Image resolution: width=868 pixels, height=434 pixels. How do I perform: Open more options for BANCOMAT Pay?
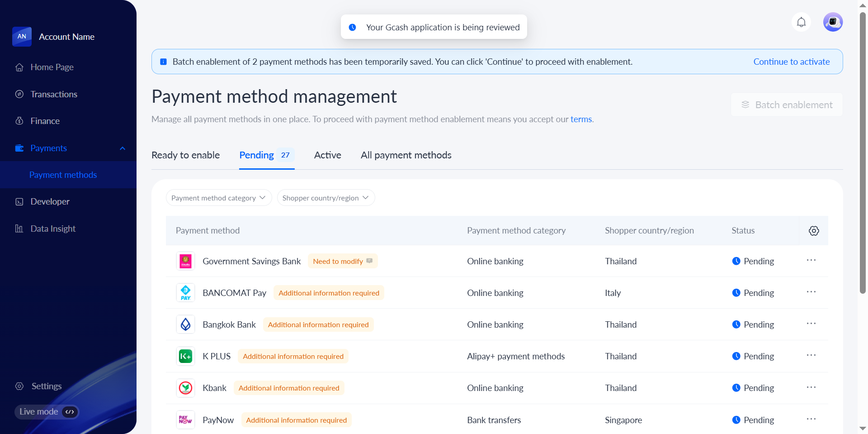[811, 292]
